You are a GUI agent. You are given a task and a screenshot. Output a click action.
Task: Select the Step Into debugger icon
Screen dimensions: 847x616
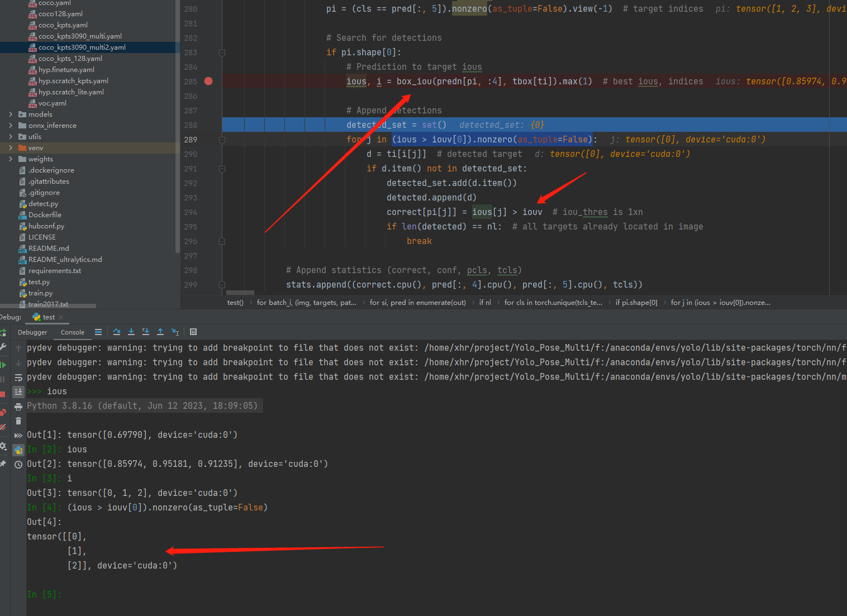tap(131, 332)
